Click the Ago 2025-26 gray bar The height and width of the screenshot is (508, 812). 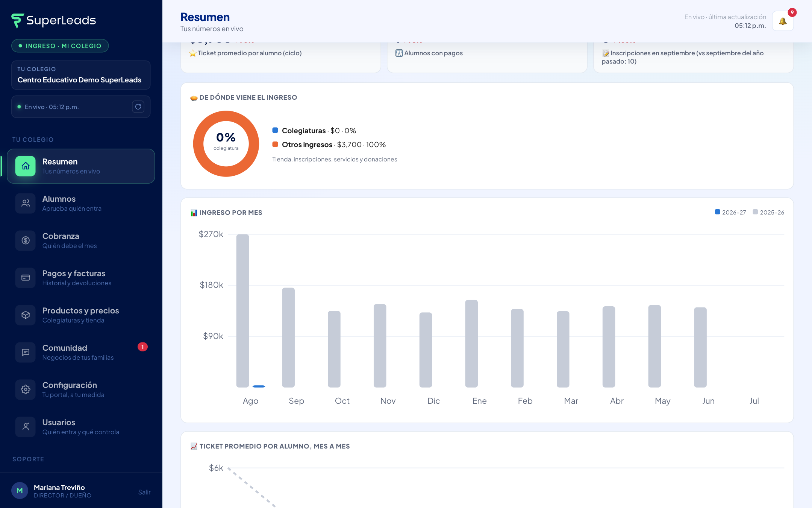(x=242, y=311)
